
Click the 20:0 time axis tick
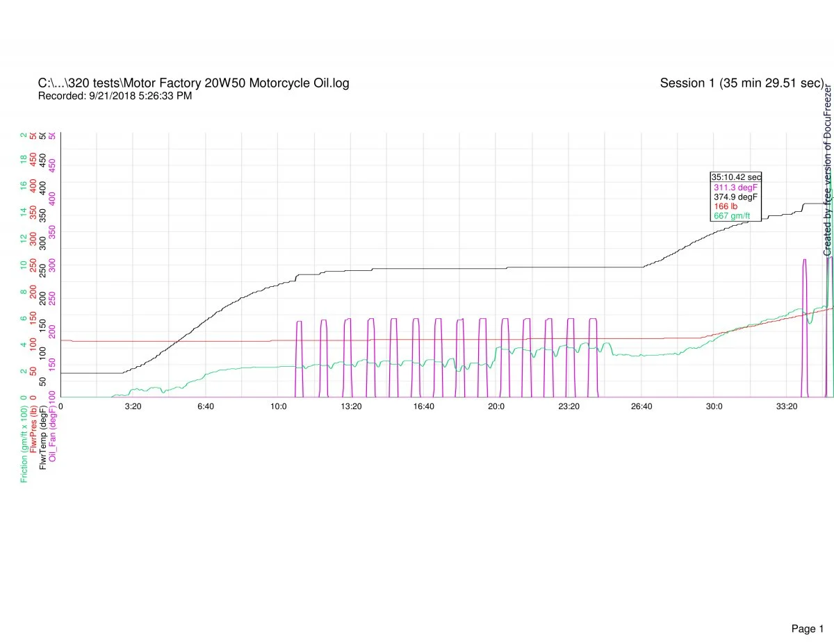tap(496, 406)
